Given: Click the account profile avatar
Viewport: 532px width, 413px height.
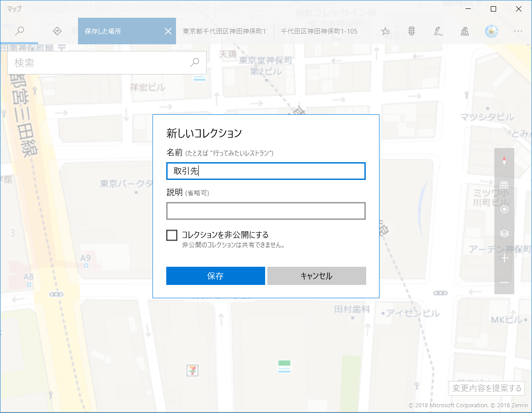Looking at the screenshot, I should [492, 31].
